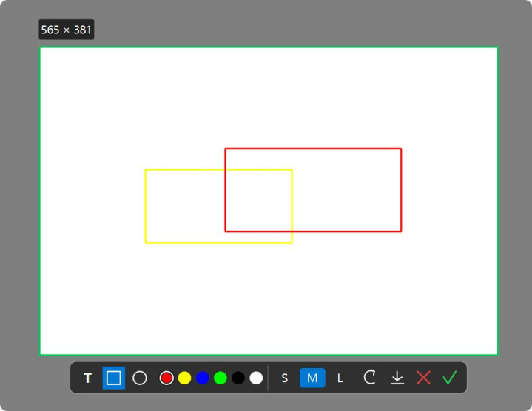The height and width of the screenshot is (411, 532).
Task: Choose the red color swatch
Action: tap(166, 378)
